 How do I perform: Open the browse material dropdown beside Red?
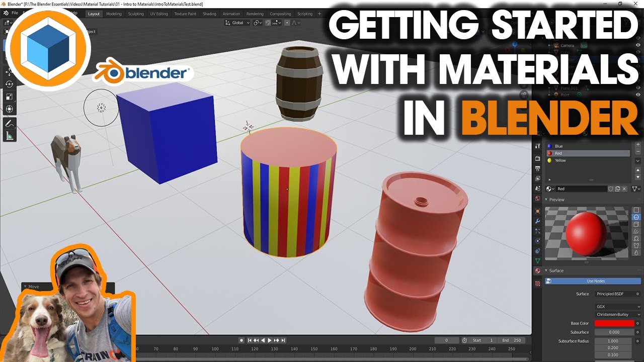coord(550,189)
